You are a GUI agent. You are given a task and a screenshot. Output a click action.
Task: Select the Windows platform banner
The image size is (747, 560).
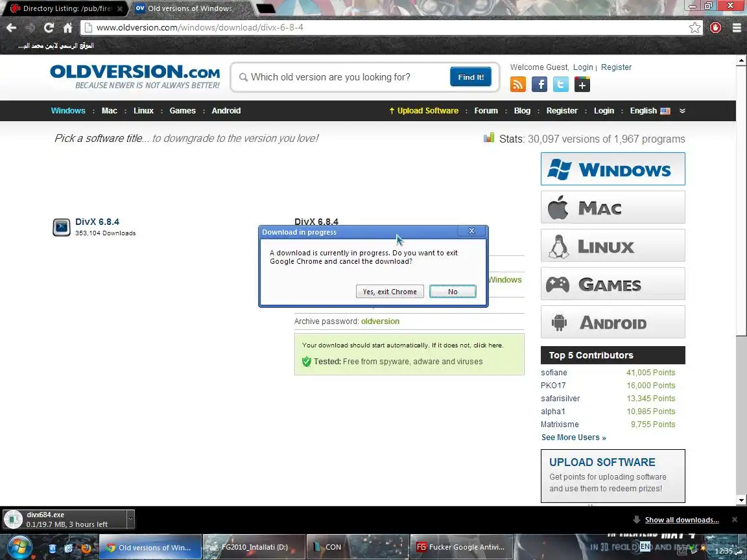tap(613, 169)
